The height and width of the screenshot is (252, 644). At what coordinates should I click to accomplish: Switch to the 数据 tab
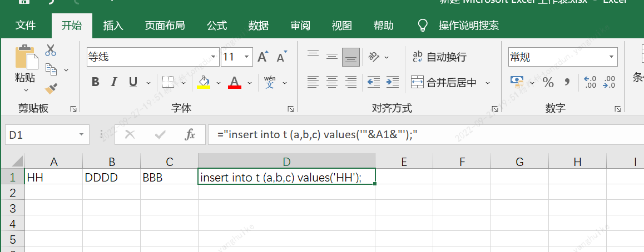pyautogui.click(x=259, y=26)
